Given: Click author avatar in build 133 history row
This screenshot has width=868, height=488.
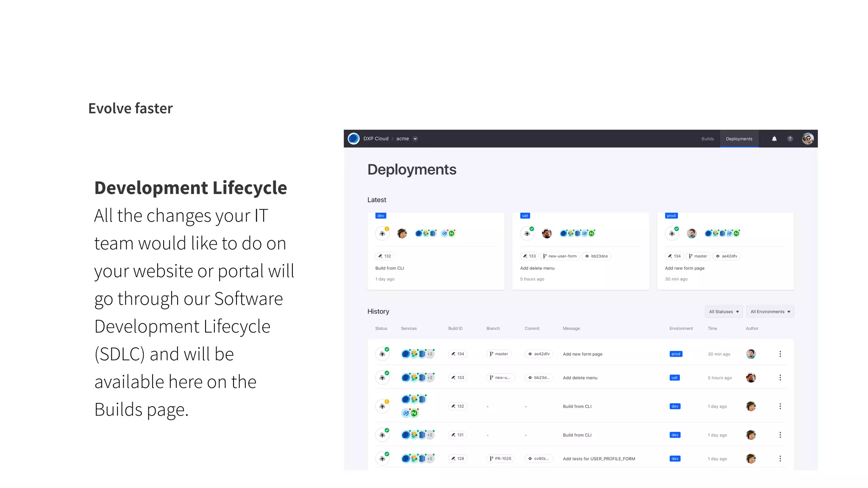Looking at the screenshot, I should click(751, 377).
